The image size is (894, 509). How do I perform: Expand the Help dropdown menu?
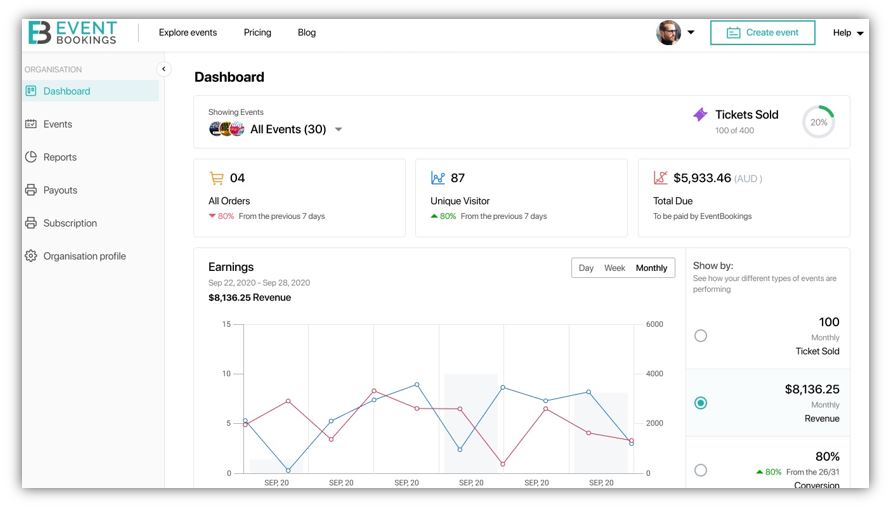[848, 33]
